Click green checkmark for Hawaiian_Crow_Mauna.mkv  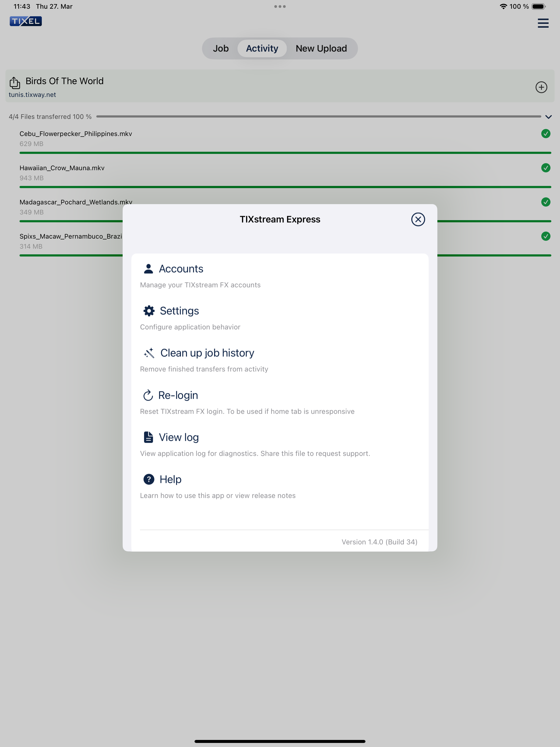point(546,168)
